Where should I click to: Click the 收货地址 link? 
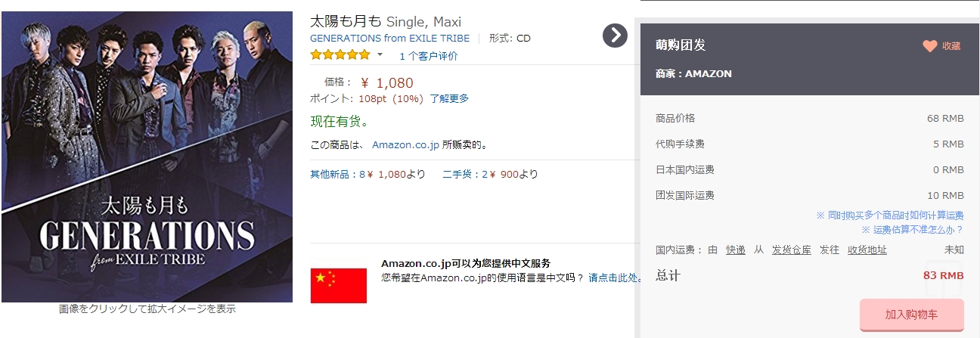pos(867,250)
